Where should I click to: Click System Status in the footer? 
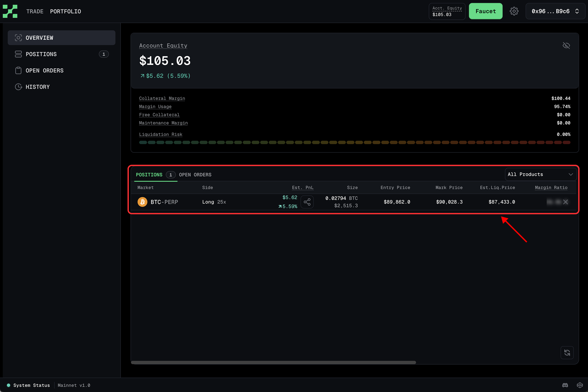click(31, 385)
